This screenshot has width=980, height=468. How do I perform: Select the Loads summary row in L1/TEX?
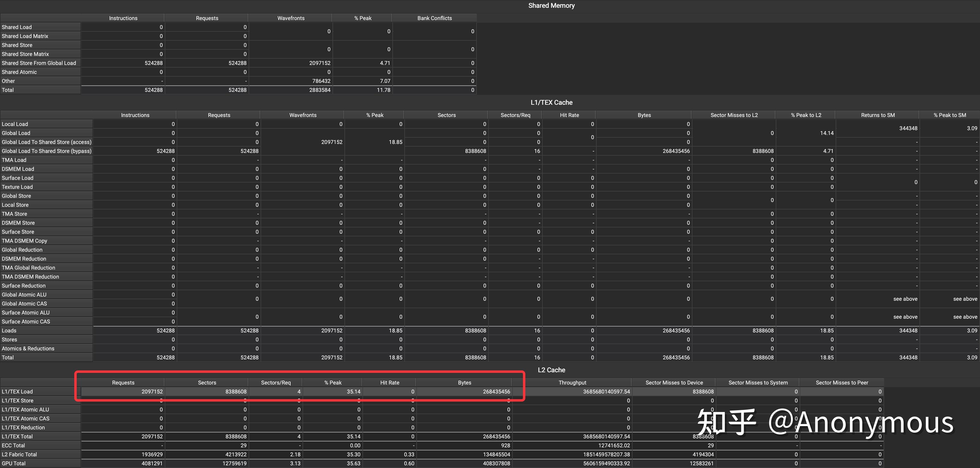(9, 331)
